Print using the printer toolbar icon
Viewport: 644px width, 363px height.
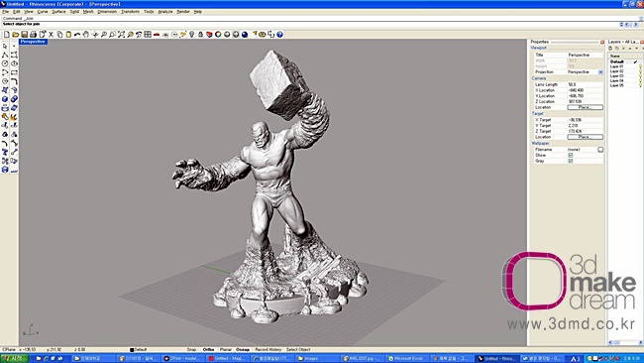pos(34,35)
